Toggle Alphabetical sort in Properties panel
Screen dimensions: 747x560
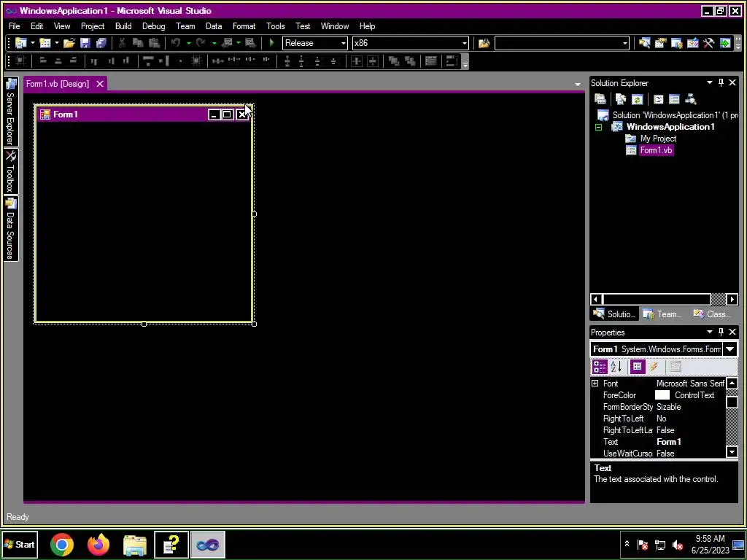click(x=616, y=366)
